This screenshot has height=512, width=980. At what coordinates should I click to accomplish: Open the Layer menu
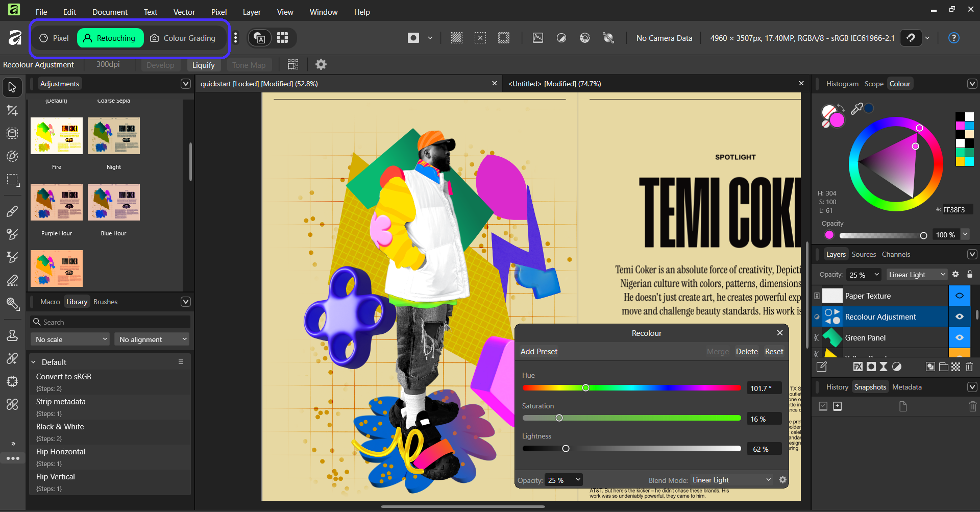[x=251, y=12]
